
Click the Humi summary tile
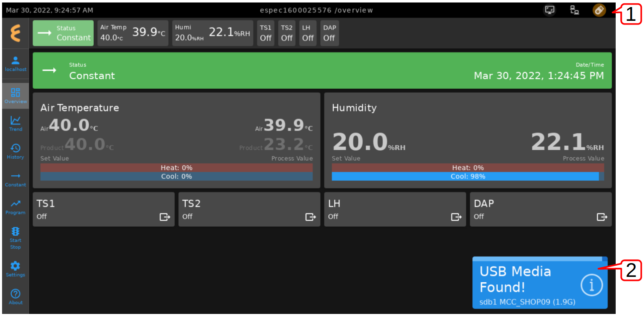click(x=213, y=33)
